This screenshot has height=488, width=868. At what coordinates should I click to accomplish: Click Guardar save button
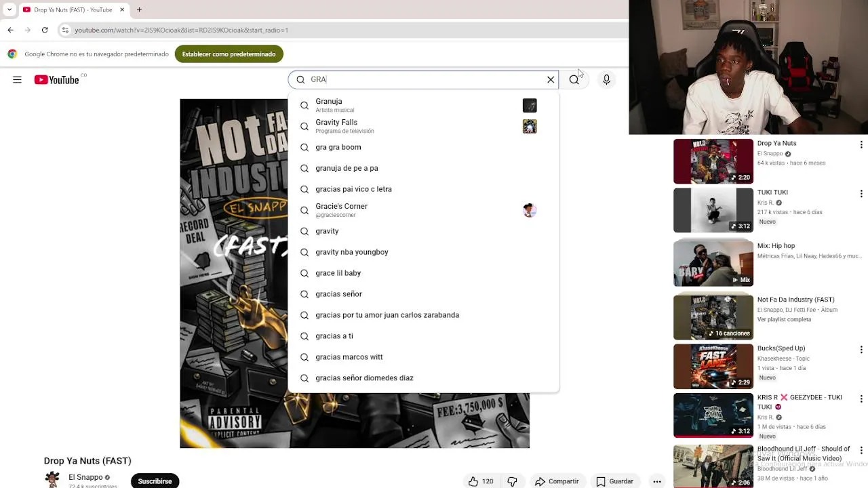coord(615,481)
